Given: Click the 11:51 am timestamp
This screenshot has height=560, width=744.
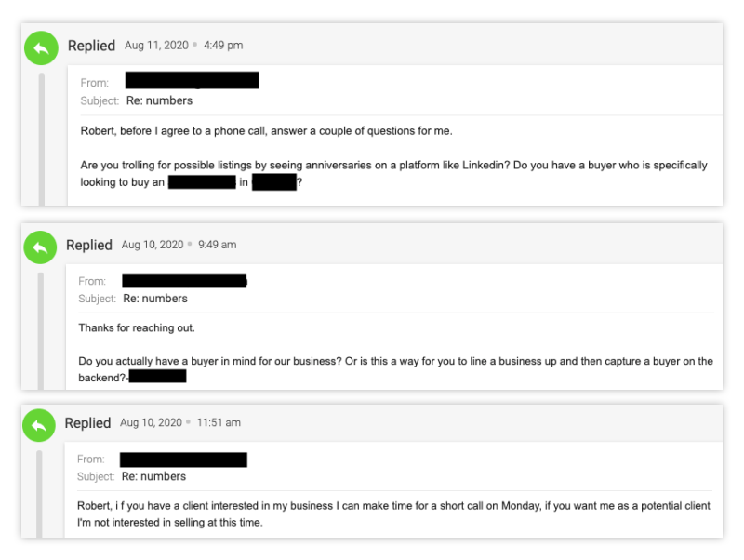Looking at the screenshot, I should click(219, 423).
